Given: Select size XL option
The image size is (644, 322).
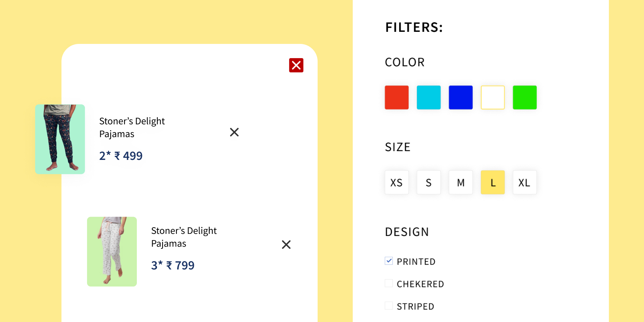Looking at the screenshot, I should point(525,182).
